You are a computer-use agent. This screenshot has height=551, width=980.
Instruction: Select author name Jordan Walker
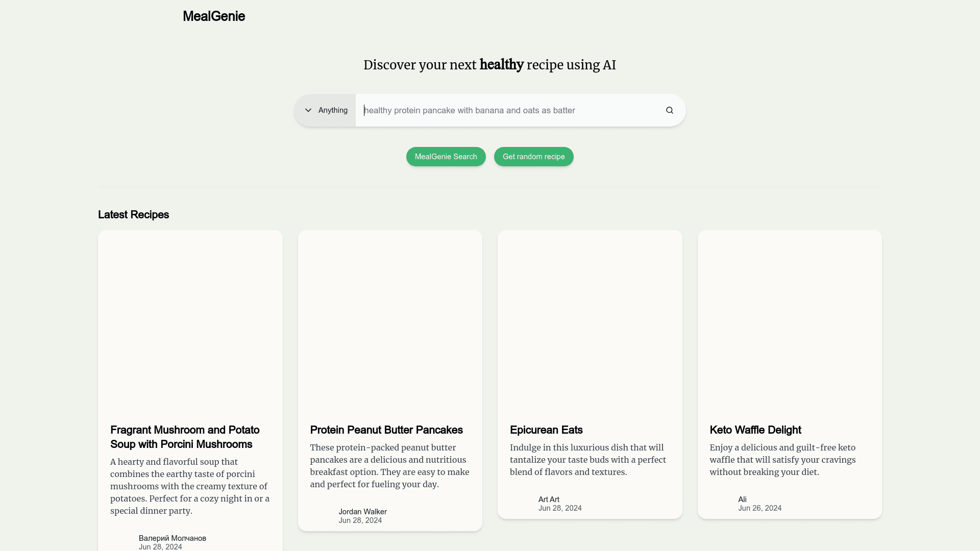(362, 512)
